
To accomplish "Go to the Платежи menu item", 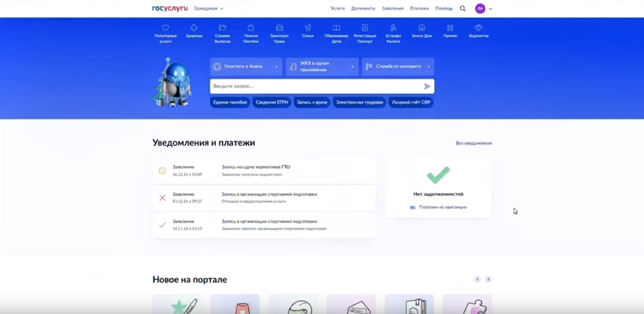I will click(419, 9).
